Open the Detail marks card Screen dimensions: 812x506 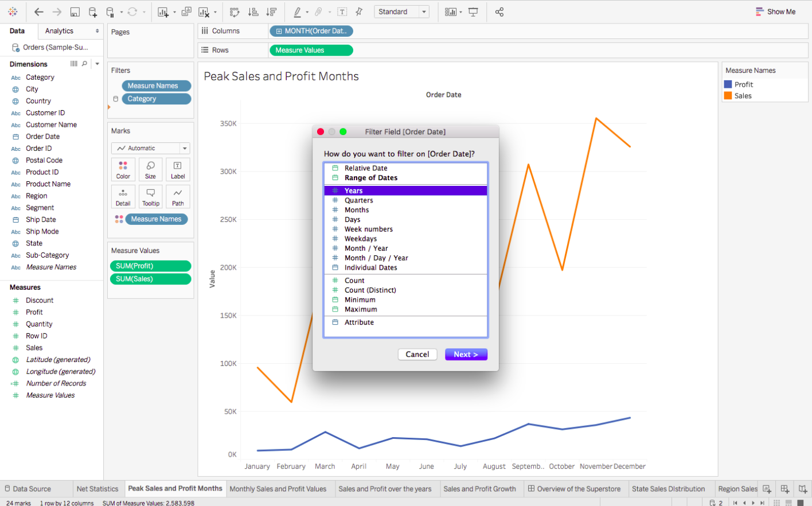point(123,197)
